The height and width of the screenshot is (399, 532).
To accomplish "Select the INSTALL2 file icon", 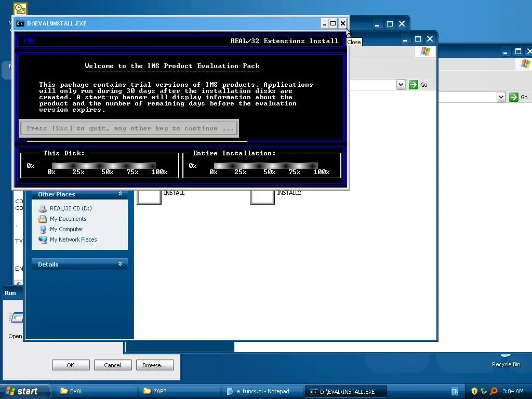I will (x=262, y=197).
